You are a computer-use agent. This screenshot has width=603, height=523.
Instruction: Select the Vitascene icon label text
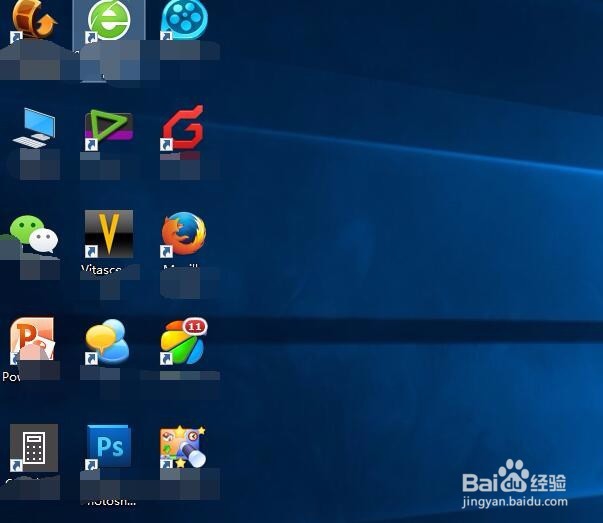click(102, 269)
